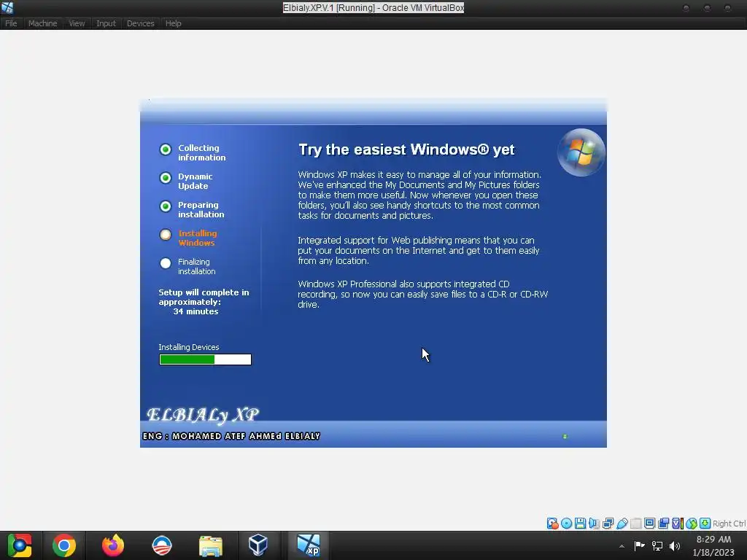Click the recording status icon
This screenshot has width=747, height=560.
[x=664, y=524]
